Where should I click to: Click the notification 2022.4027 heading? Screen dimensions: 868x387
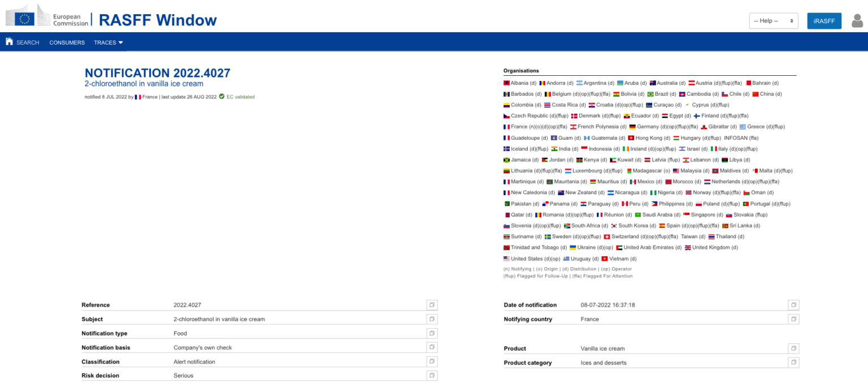pos(157,73)
